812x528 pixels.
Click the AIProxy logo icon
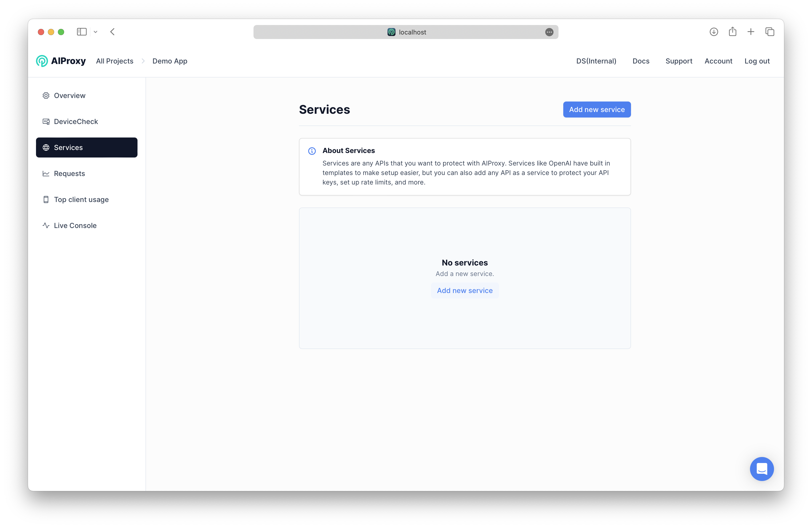[42, 61]
